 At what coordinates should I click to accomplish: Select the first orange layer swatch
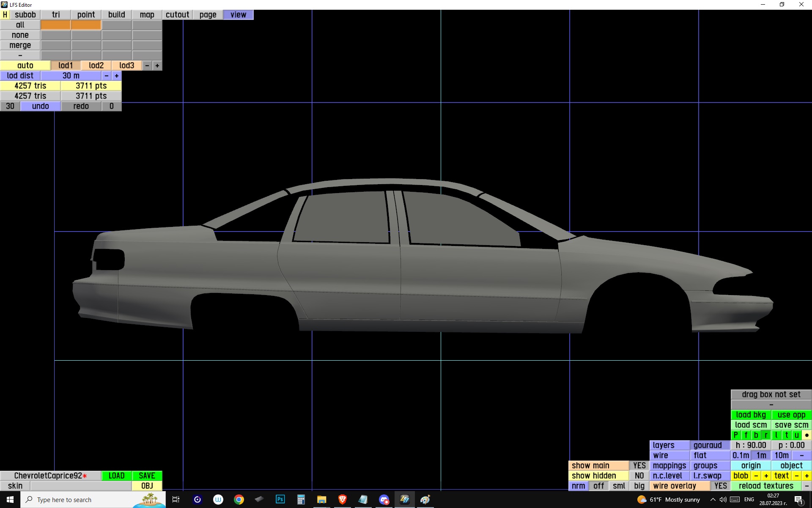pos(55,25)
